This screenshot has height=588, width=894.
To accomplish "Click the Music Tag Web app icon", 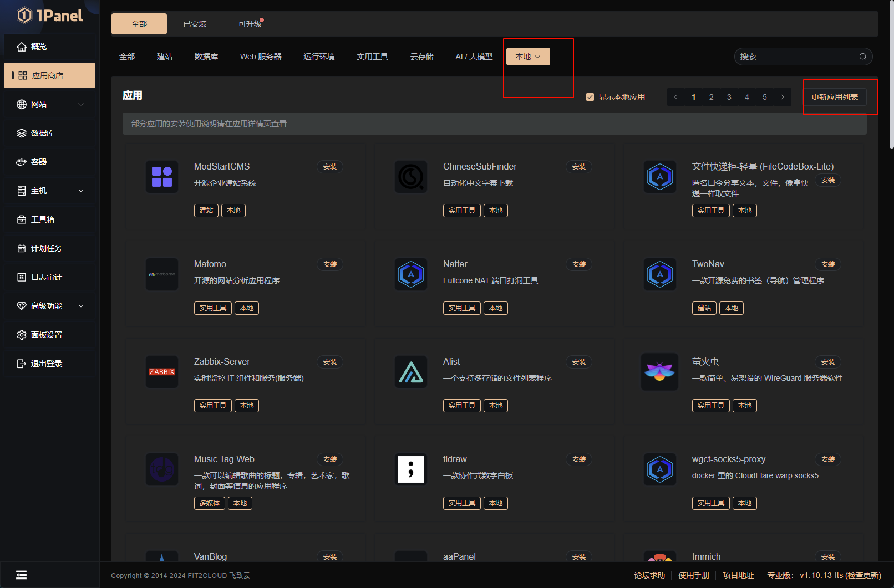I will tap(162, 469).
